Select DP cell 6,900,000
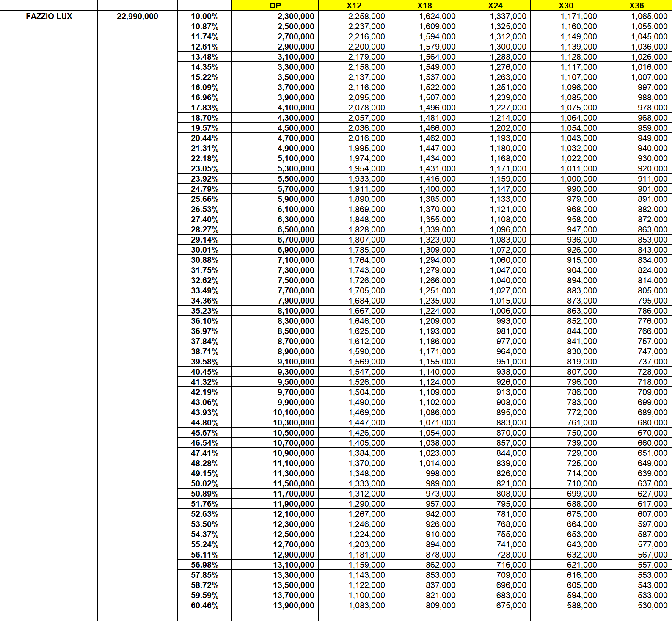The height and width of the screenshot is (621, 672). [275, 250]
